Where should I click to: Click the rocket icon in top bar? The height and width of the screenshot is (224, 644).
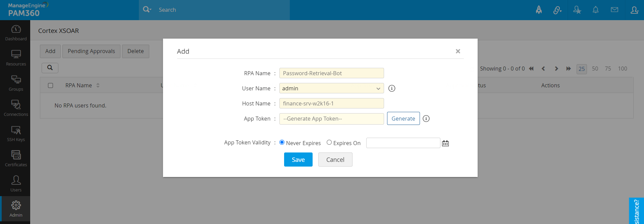point(539,10)
